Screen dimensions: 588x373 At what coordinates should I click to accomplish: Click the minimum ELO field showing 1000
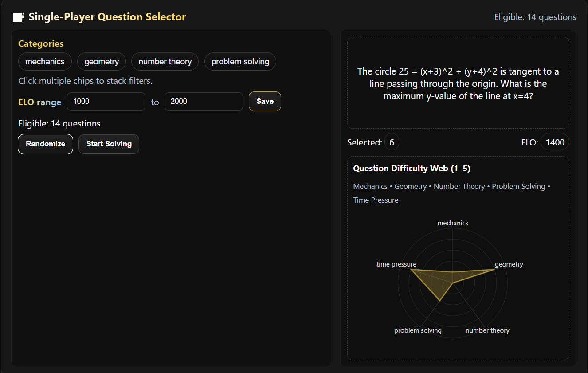106,102
